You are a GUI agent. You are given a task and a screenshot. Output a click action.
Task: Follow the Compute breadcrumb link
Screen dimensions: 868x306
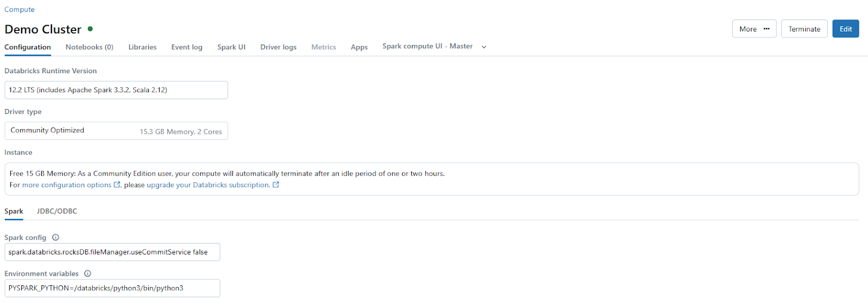pyautogui.click(x=20, y=9)
